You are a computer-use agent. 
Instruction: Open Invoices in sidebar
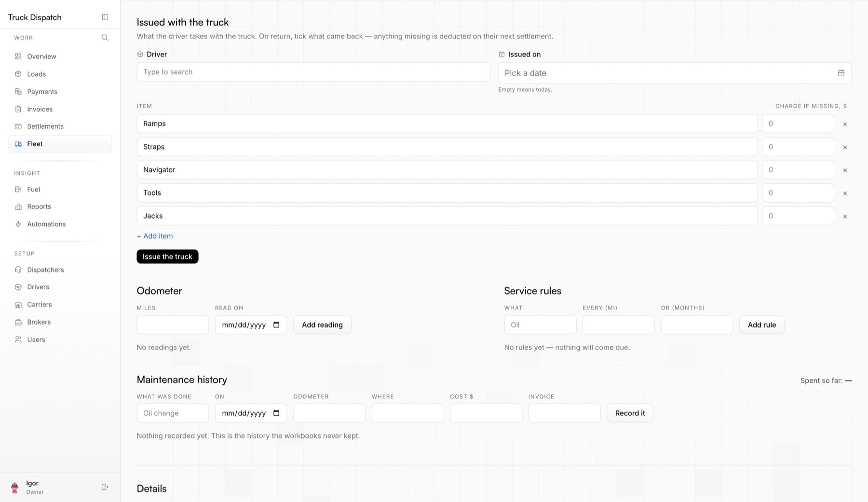pos(60,109)
